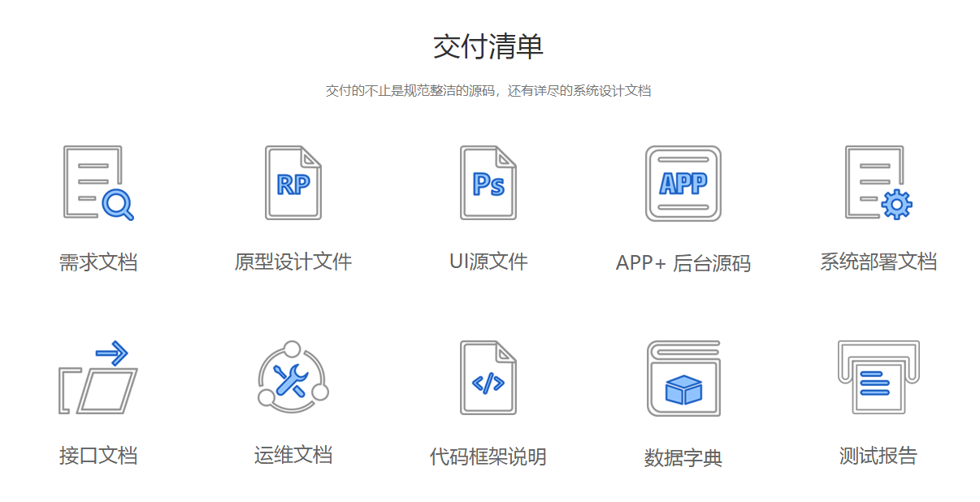Image resolution: width=980 pixels, height=502 pixels.
Task: Click the 交付清单 heading
Action: click(488, 47)
